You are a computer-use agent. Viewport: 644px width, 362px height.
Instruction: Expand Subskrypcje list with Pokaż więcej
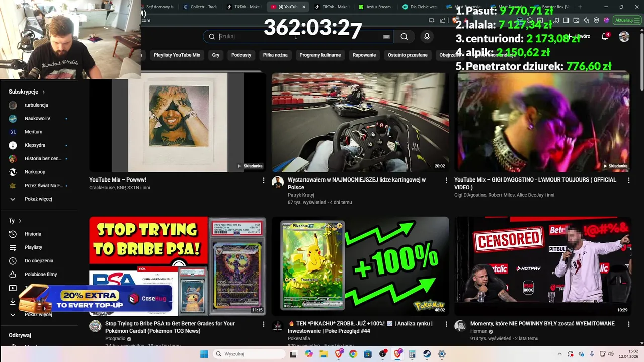pyautogui.click(x=39, y=199)
